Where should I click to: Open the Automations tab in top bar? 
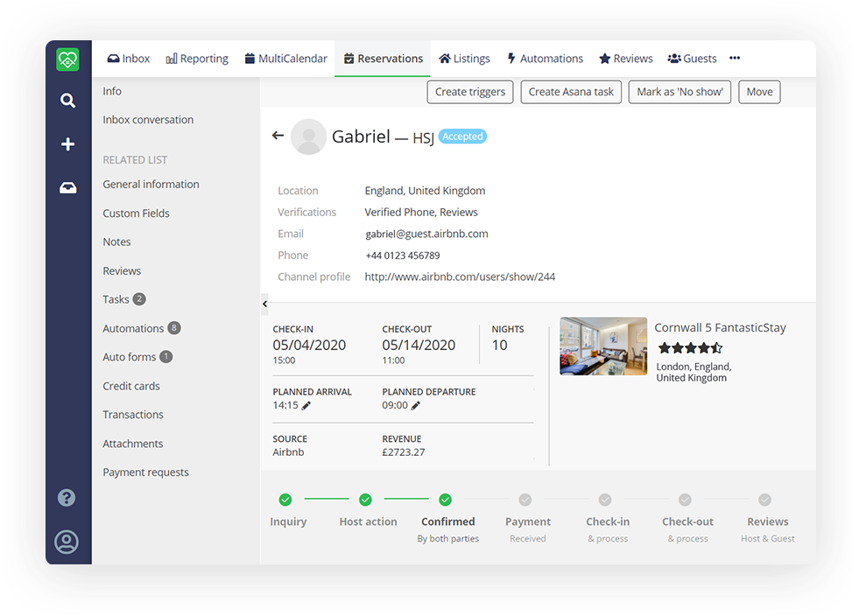[x=545, y=59]
